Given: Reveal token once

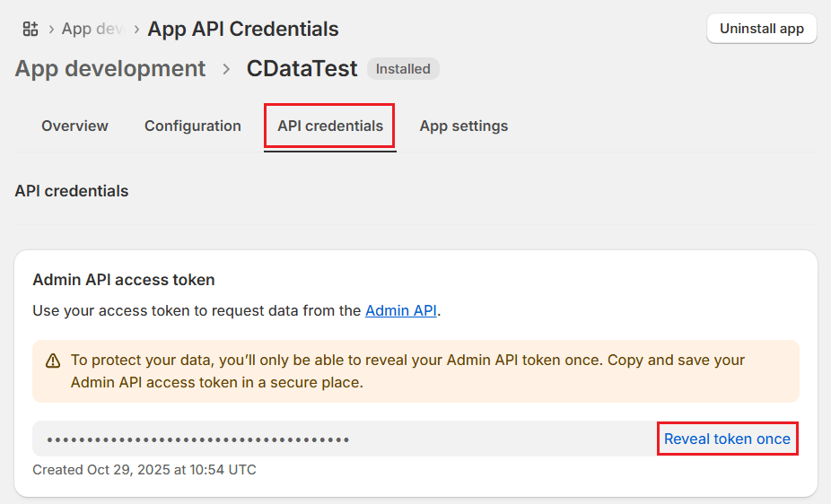Looking at the screenshot, I should pyautogui.click(x=727, y=439).
